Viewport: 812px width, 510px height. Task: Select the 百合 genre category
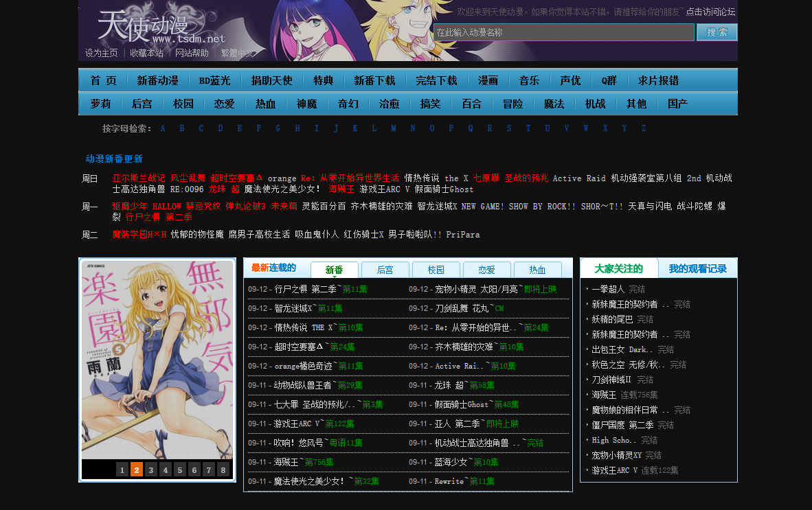click(472, 104)
